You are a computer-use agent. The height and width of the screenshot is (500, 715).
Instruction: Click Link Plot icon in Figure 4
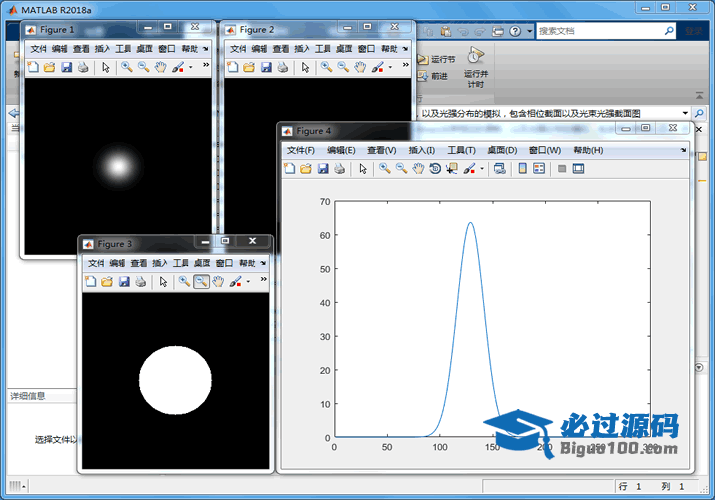(x=500, y=169)
